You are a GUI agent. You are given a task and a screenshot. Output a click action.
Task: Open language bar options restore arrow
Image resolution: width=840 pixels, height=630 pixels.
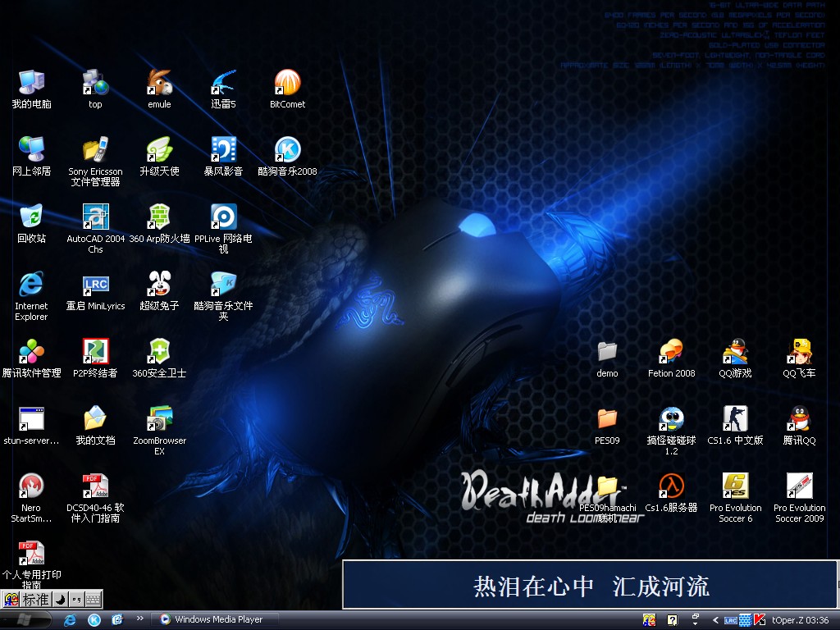click(696, 619)
